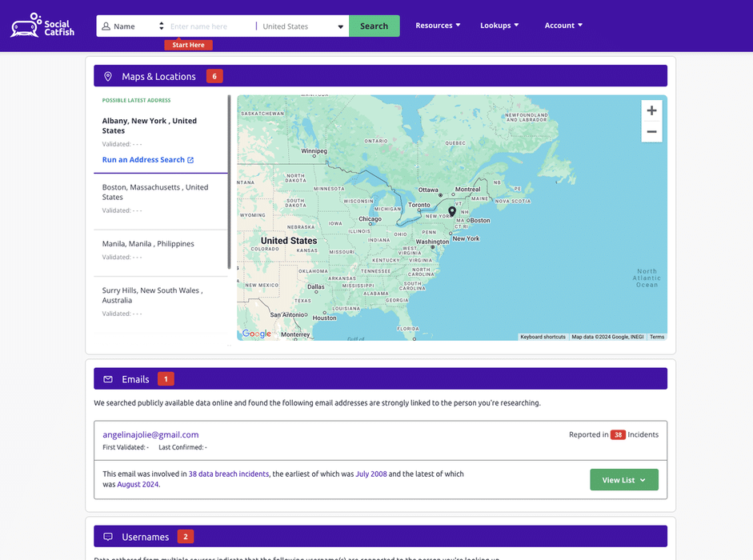Click the Enter name here field
Screen dimensions: 753x560
point(210,26)
